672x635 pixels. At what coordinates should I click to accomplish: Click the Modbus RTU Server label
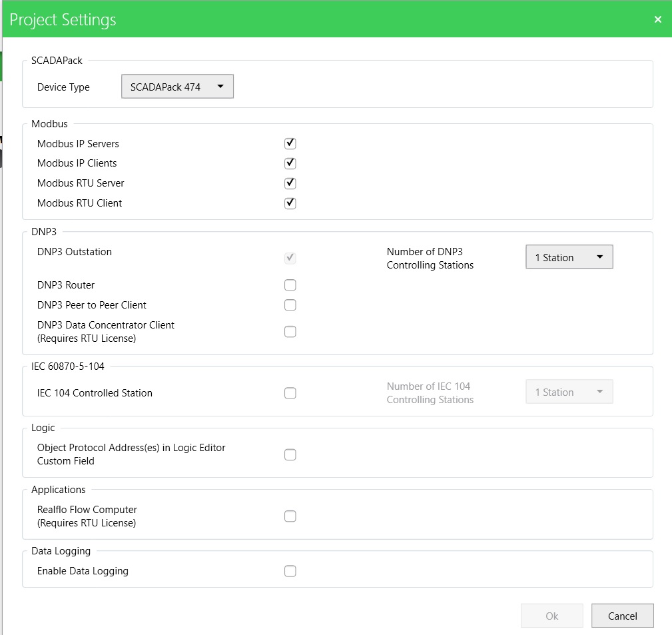pyautogui.click(x=81, y=183)
